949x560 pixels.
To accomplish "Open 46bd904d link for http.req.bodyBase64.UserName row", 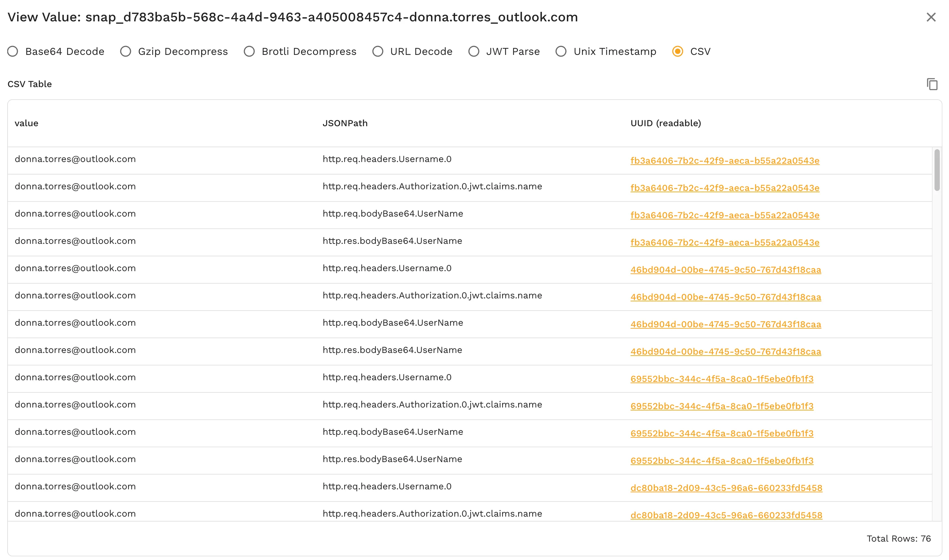I will pos(725,324).
